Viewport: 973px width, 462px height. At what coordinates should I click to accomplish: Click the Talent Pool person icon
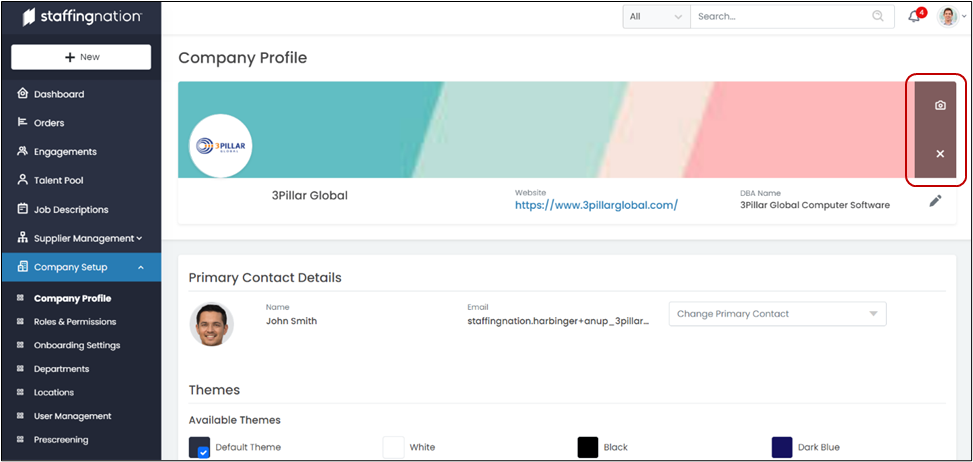[x=23, y=180]
